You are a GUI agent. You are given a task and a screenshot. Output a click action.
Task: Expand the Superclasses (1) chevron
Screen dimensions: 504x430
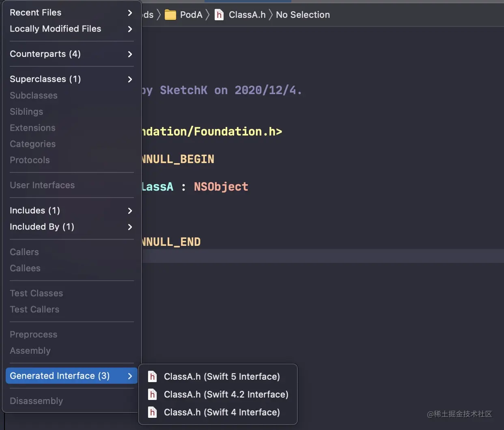tap(130, 79)
